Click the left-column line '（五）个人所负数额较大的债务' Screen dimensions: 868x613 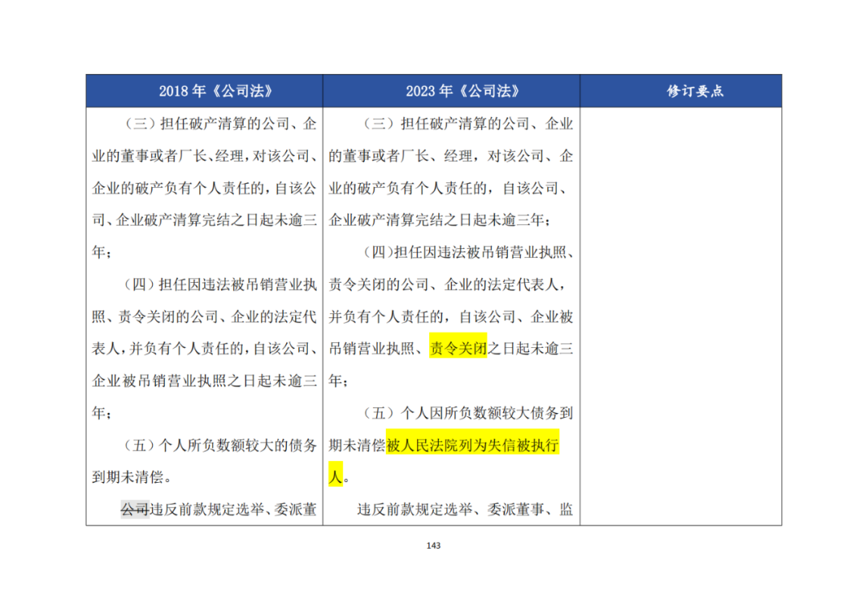[x=219, y=445]
